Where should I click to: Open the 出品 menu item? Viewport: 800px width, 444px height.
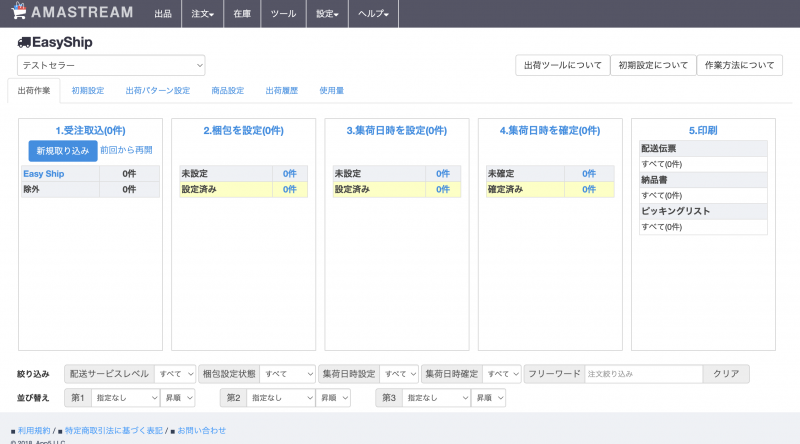click(x=163, y=14)
